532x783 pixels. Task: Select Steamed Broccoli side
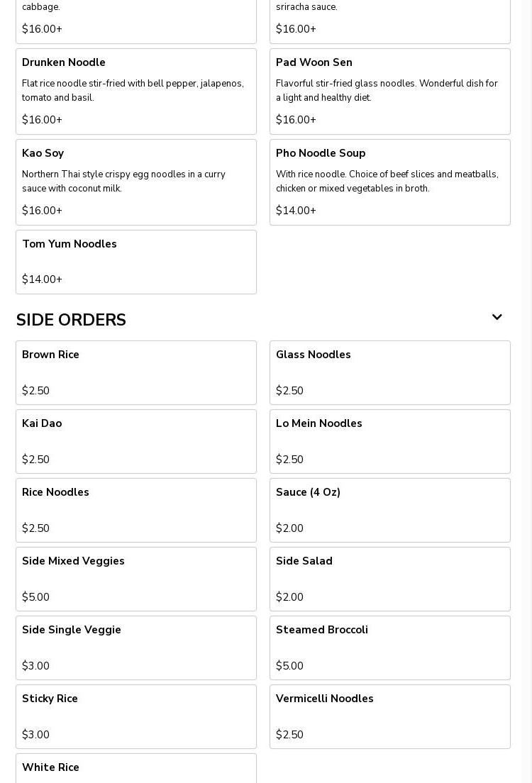[x=390, y=648]
